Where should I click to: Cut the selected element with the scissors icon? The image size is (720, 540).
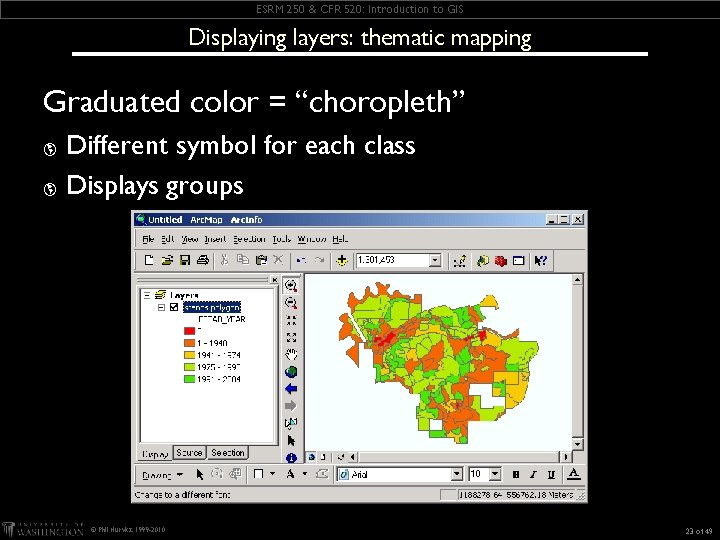point(225,260)
